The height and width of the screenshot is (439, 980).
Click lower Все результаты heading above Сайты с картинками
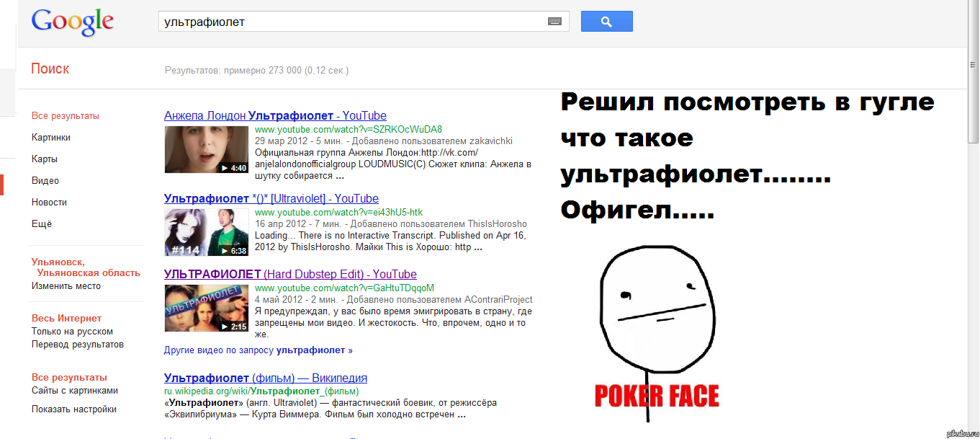click(x=69, y=378)
